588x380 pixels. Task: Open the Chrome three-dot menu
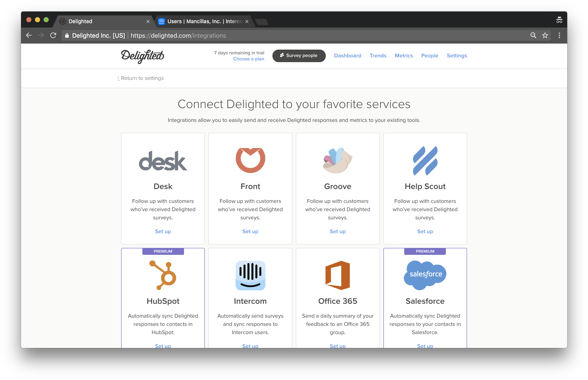(559, 35)
